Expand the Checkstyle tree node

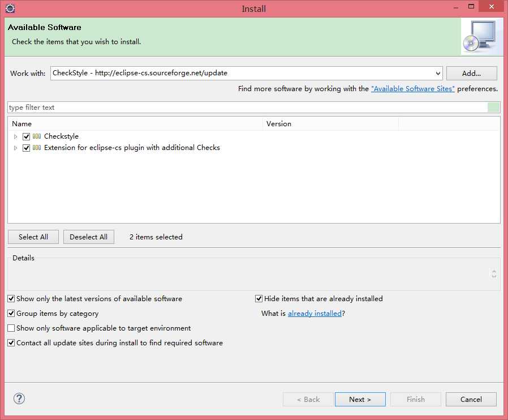click(15, 137)
